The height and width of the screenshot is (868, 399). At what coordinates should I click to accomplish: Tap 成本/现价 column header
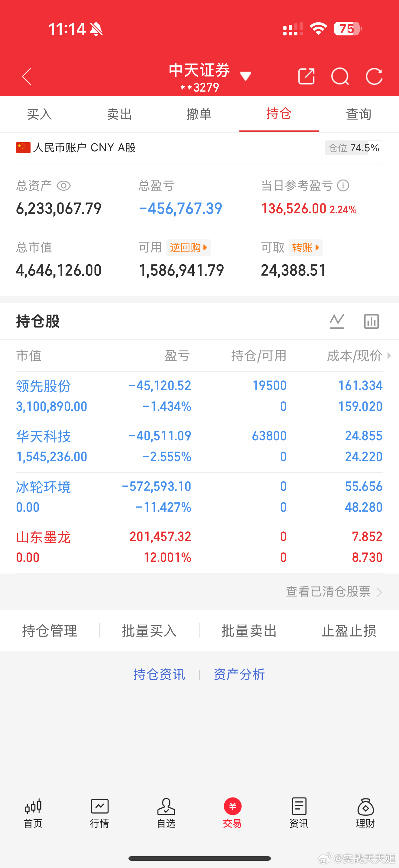coord(355,356)
